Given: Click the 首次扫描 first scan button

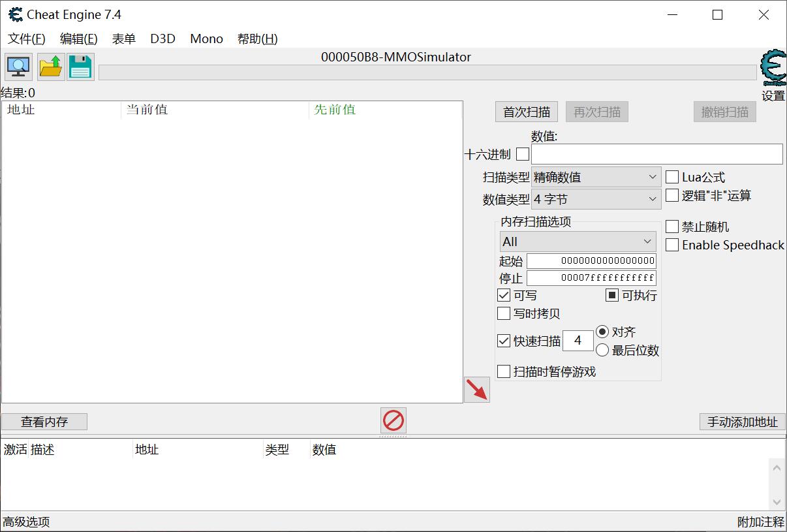Looking at the screenshot, I should pyautogui.click(x=527, y=112).
